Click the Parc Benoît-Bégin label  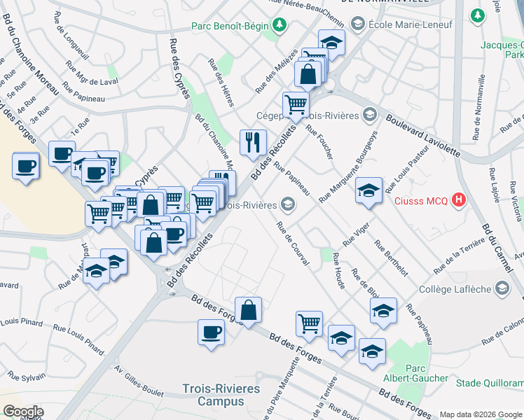tap(230, 26)
